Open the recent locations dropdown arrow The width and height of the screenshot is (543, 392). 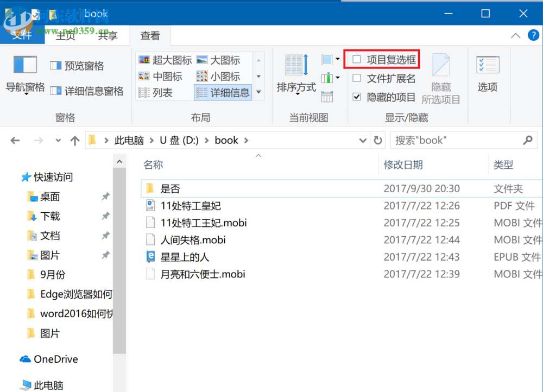[58, 140]
